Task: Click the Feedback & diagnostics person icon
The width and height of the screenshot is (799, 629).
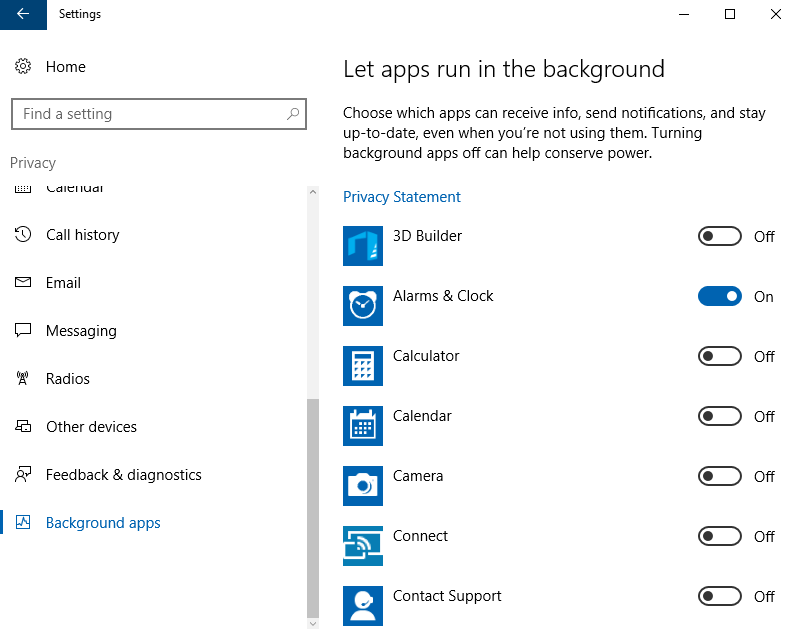Action: coord(23,475)
